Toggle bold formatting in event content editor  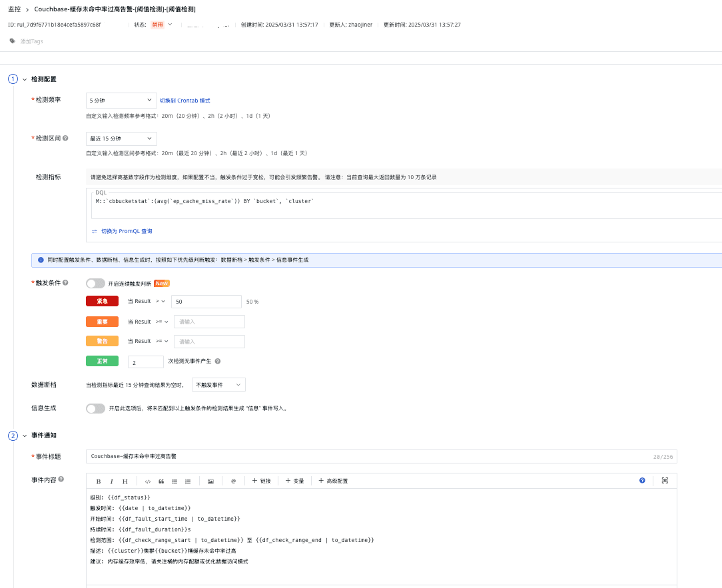[98, 481]
